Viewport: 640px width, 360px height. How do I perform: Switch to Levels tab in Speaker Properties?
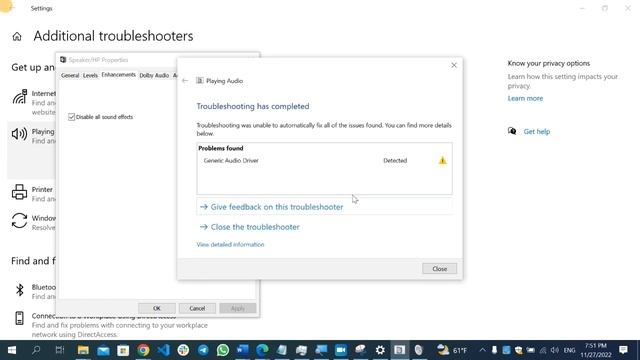tap(90, 76)
